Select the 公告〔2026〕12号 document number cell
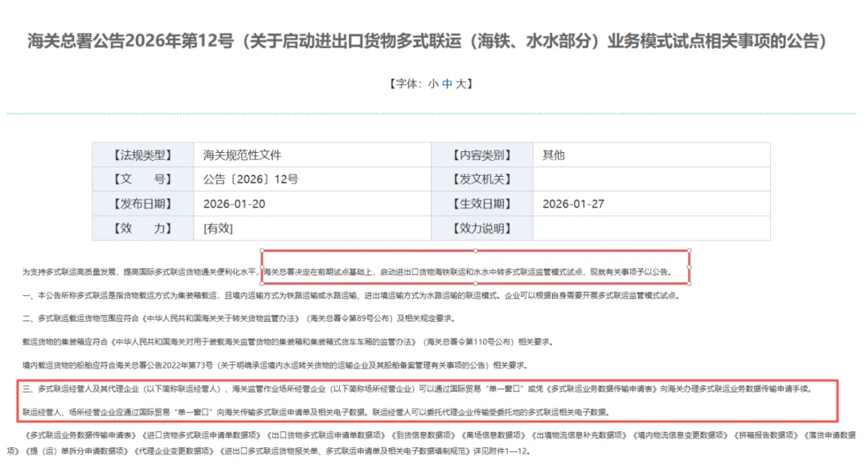 249,179
